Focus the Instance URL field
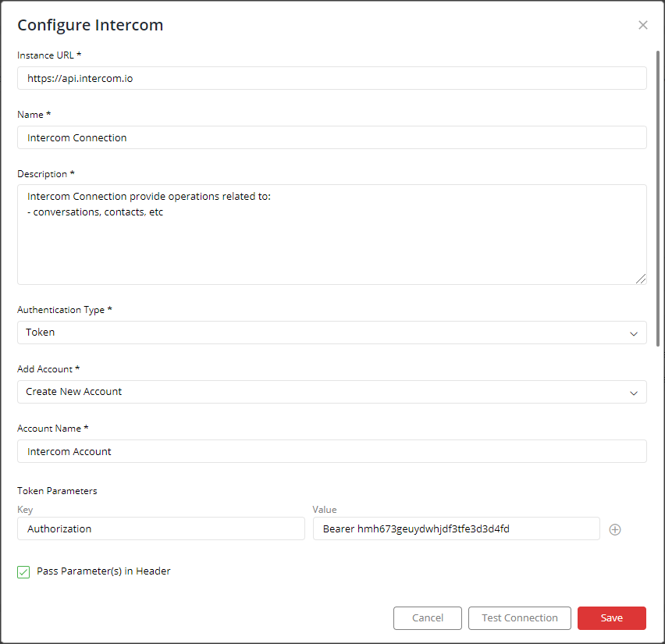Image resolution: width=665 pixels, height=644 pixels. [x=332, y=78]
